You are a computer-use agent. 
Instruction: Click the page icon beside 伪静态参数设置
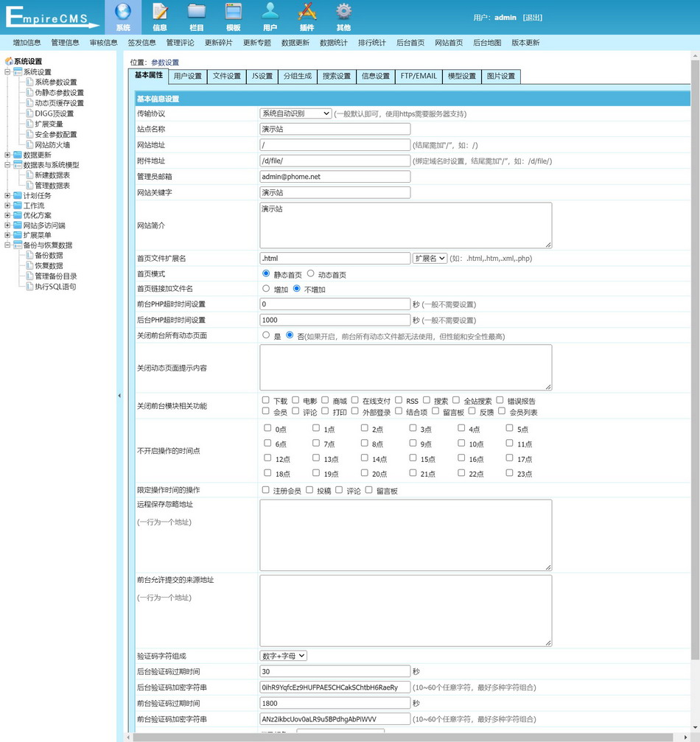(29, 92)
